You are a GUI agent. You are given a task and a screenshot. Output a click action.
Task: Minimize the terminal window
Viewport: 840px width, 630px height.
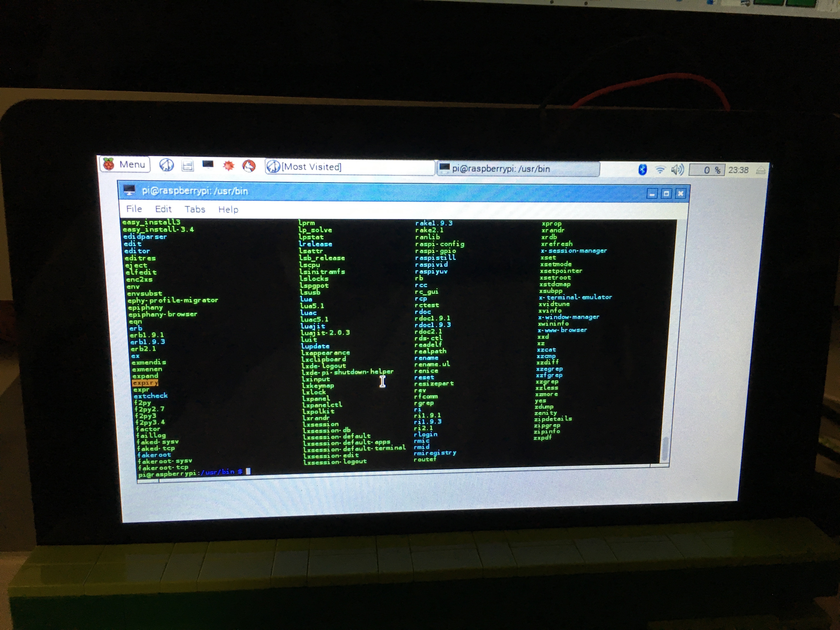click(652, 194)
